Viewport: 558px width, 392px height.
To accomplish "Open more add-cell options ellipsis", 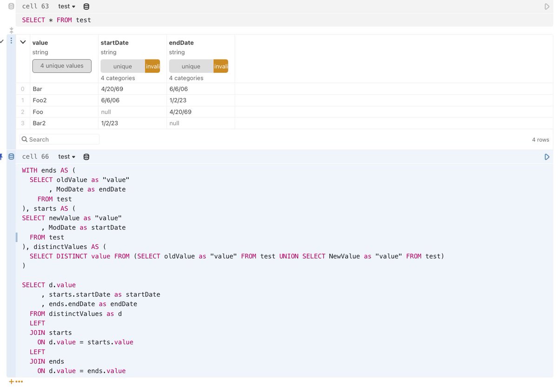I will 19,382.
